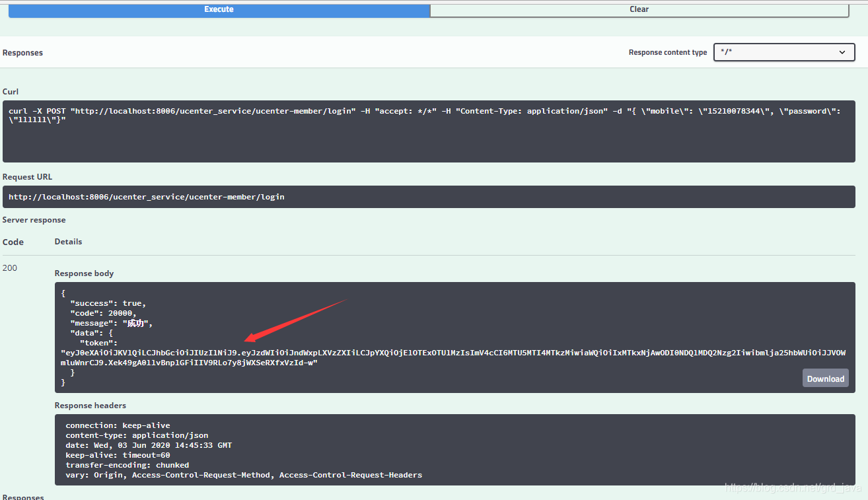Viewport: 868px width, 500px height.
Task: Click the Details column header
Action: (x=69, y=242)
